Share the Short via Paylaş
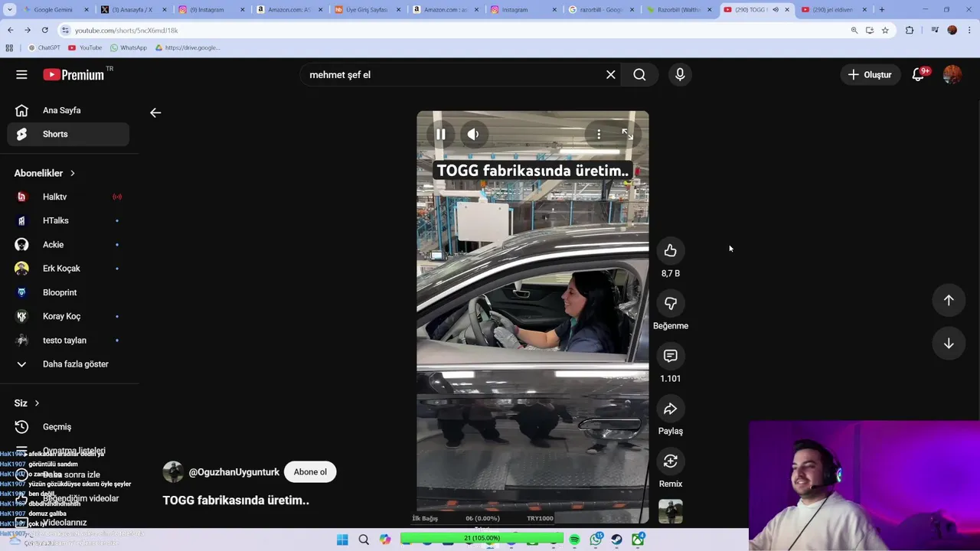Screen dimensions: 980x551 pos(670,409)
